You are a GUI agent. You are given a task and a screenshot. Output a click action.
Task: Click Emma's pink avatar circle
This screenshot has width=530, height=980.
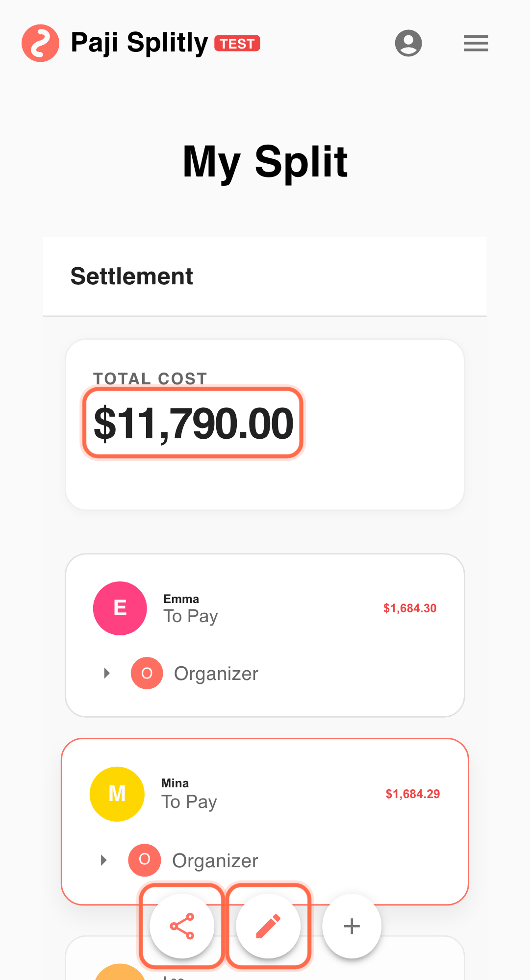pos(120,608)
